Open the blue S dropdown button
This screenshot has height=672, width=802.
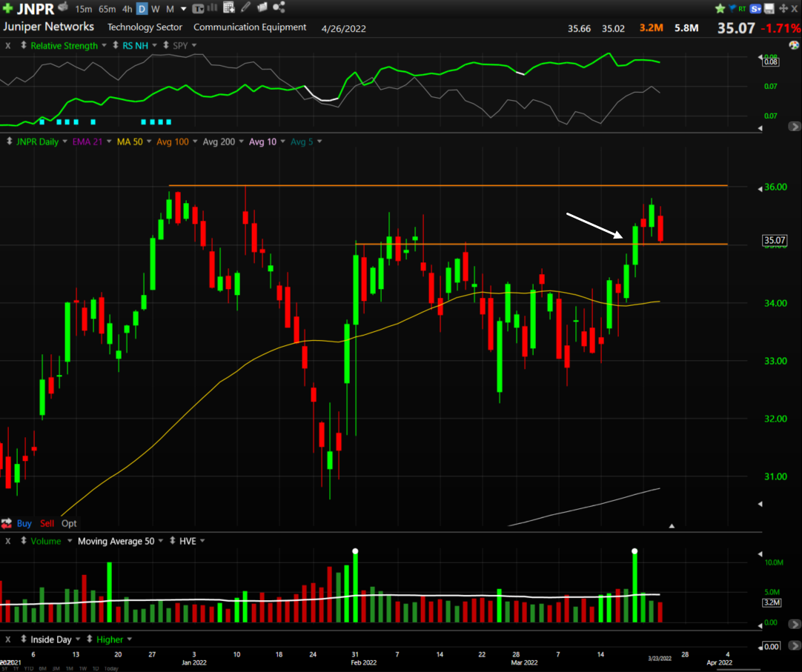coord(755,9)
